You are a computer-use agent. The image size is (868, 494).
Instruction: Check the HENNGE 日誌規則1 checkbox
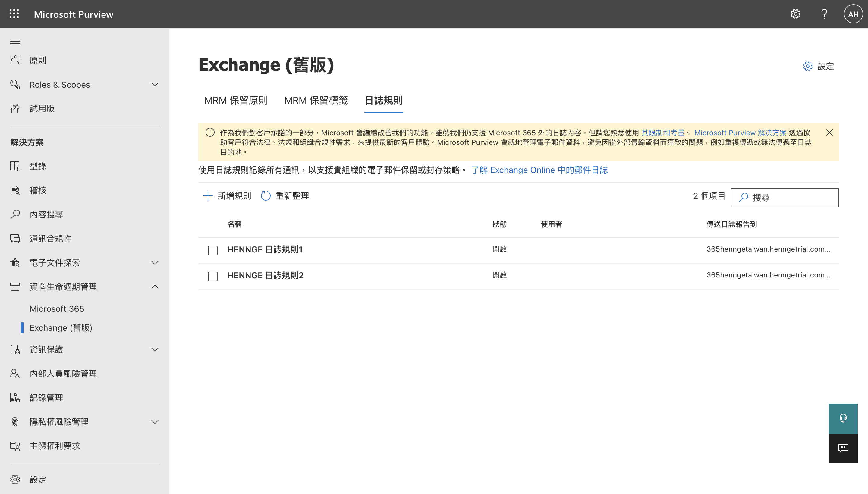coord(212,250)
